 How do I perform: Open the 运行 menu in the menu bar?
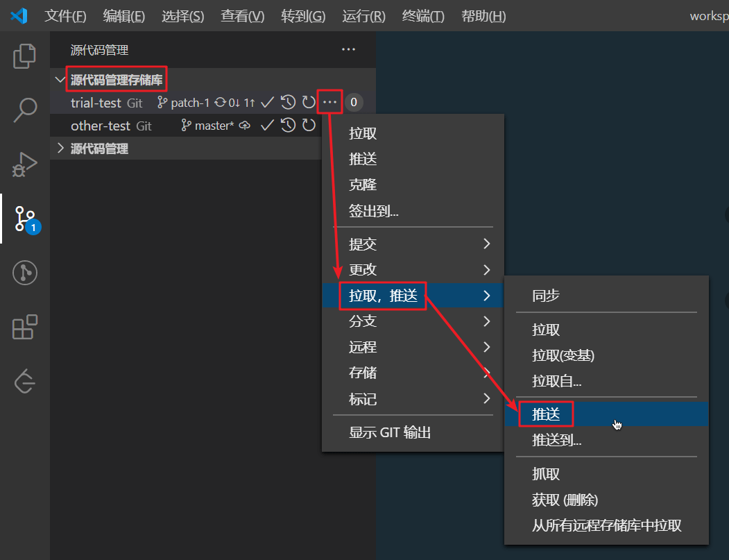(x=363, y=15)
